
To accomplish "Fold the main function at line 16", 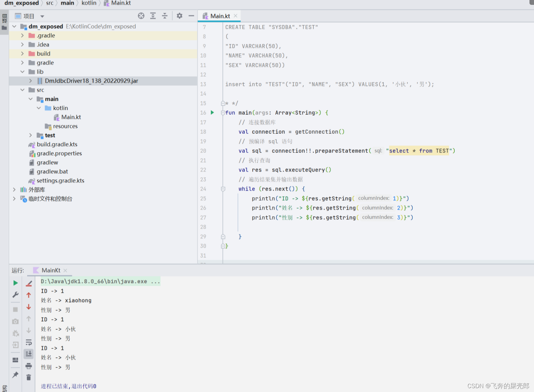I will [x=223, y=113].
